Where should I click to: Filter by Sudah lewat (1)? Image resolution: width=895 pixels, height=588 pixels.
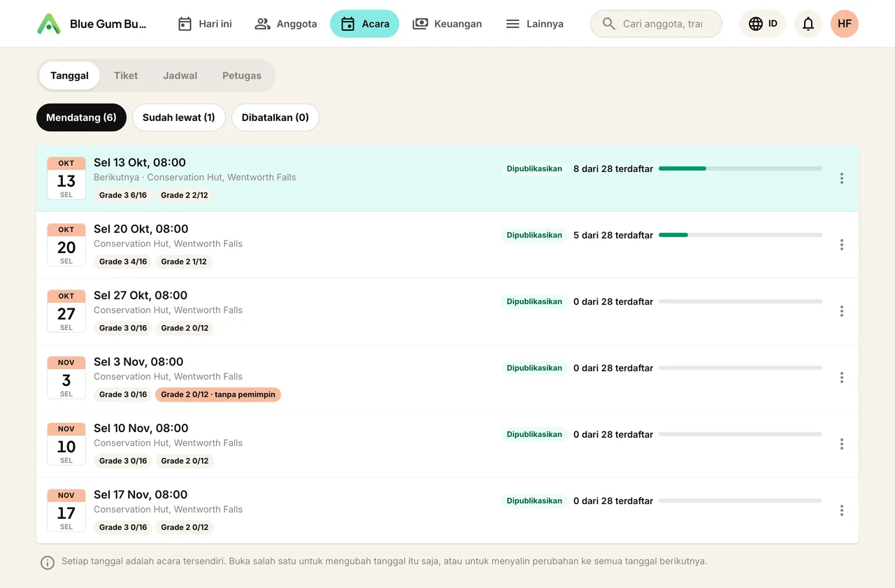click(179, 117)
